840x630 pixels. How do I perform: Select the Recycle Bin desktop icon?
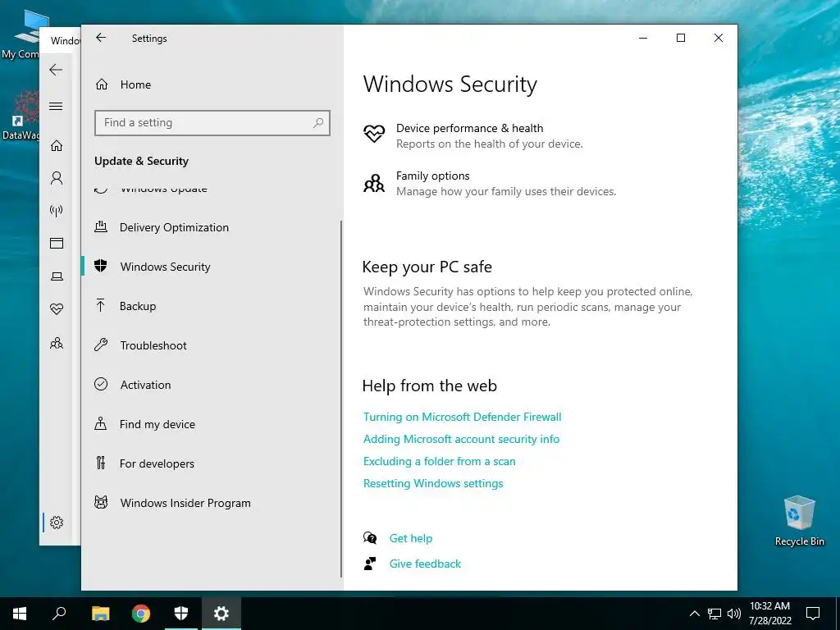tap(799, 521)
